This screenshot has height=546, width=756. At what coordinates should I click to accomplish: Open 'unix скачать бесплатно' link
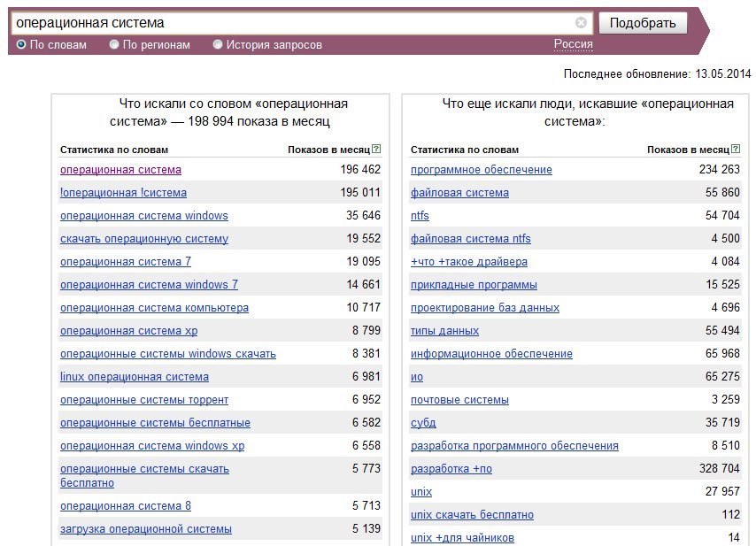tap(472, 515)
